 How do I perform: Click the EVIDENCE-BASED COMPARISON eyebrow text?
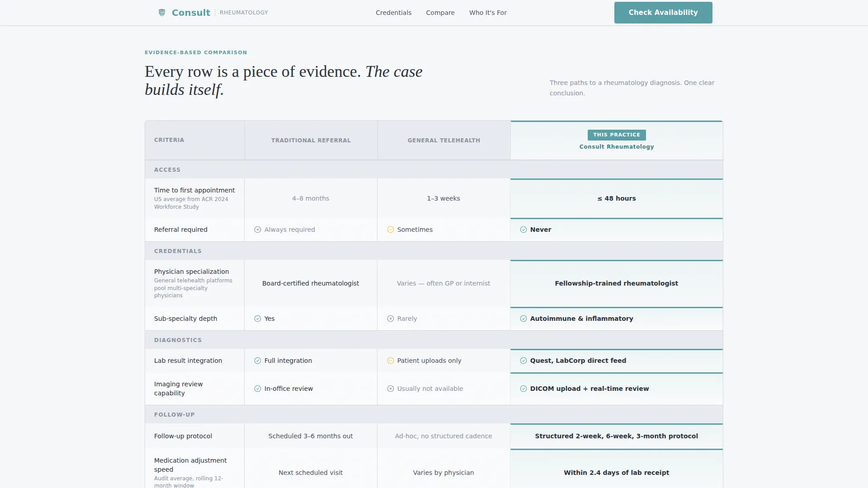click(196, 52)
